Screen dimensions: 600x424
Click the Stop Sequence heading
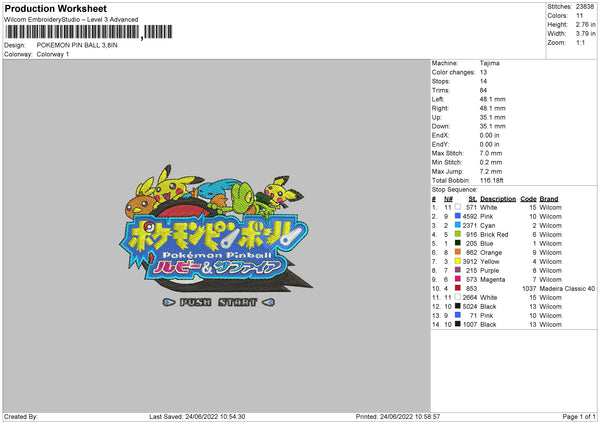pos(455,189)
